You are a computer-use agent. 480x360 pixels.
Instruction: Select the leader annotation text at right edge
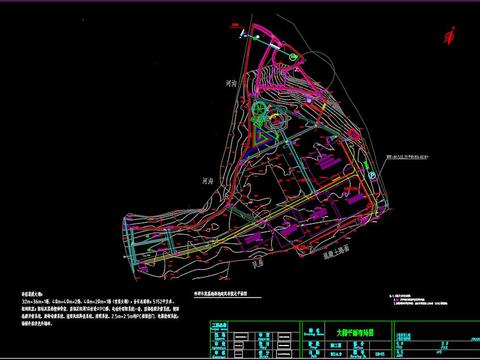coord(407,156)
